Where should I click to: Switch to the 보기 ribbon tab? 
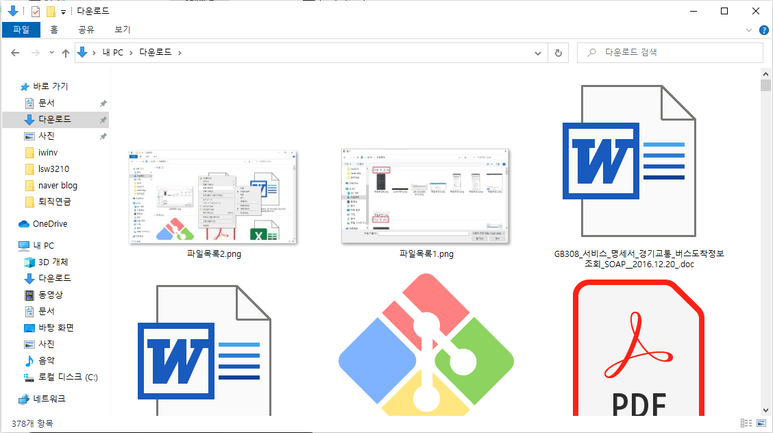122,30
